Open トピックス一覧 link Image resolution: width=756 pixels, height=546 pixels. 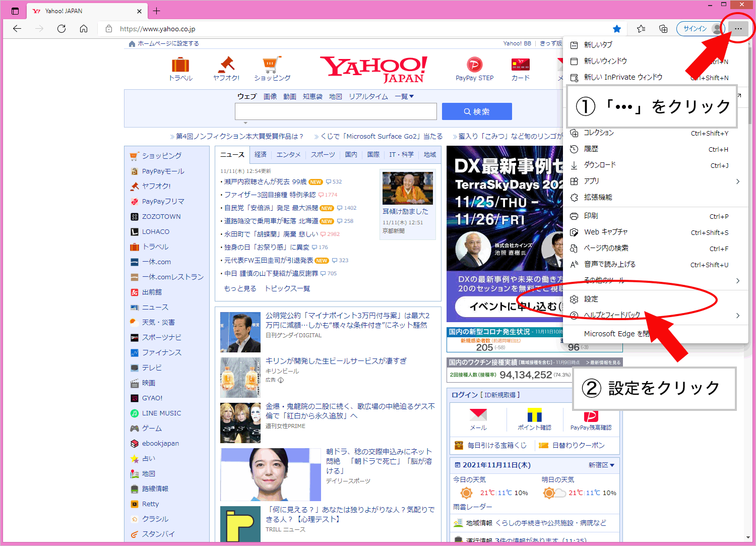(287, 289)
